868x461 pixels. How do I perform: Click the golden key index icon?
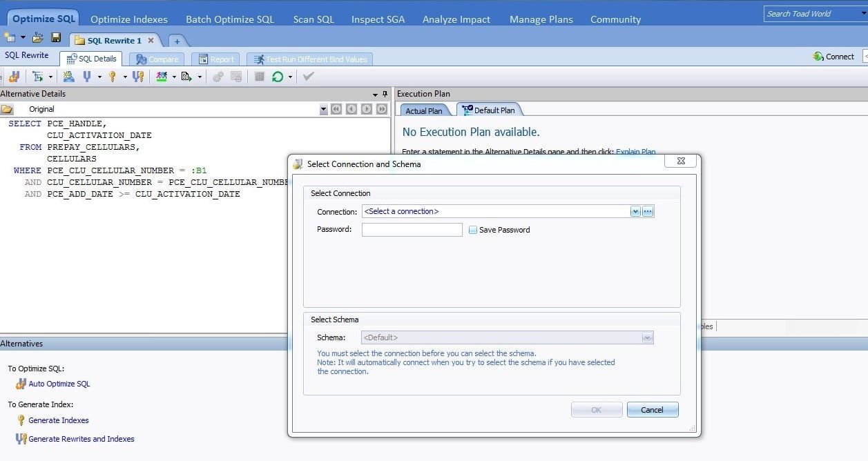pyautogui.click(x=112, y=77)
